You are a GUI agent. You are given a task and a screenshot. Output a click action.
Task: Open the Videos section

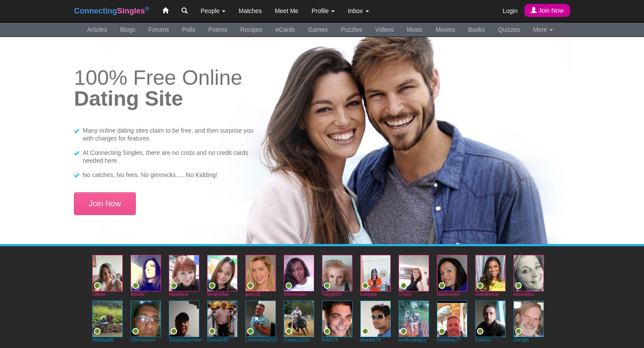pyautogui.click(x=384, y=30)
